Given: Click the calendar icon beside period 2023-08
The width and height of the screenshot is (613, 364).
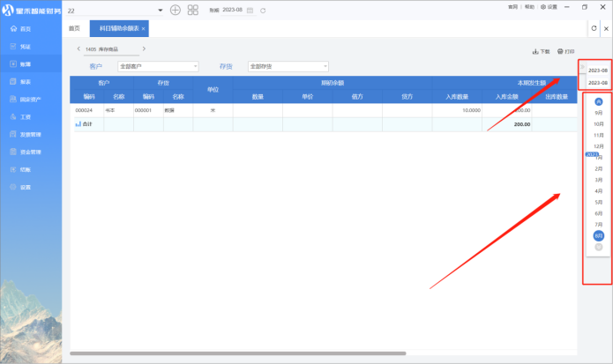Looking at the screenshot, I should click(x=250, y=10).
